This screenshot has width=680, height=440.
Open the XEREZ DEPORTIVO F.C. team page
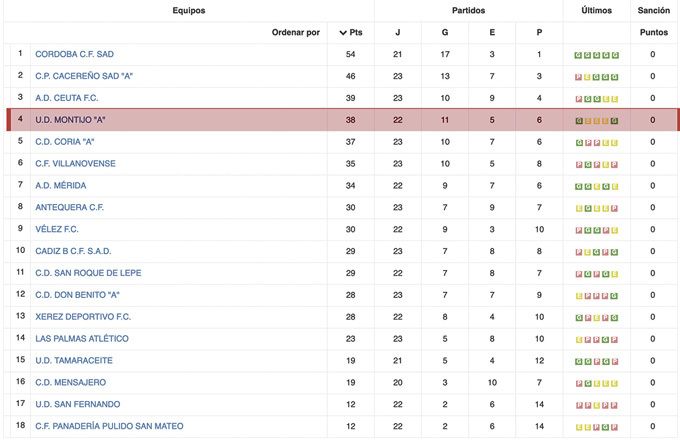pos(83,317)
